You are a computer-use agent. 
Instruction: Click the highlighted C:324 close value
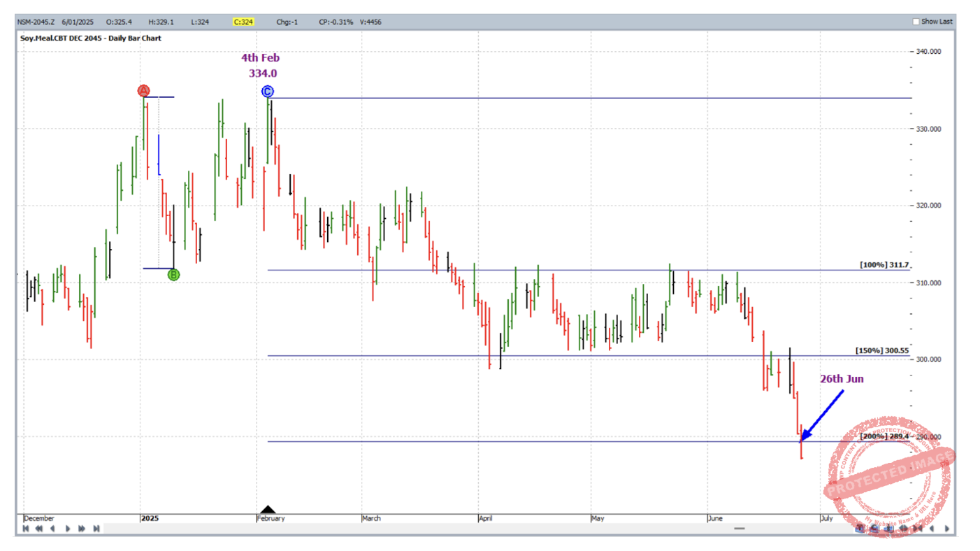click(243, 22)
